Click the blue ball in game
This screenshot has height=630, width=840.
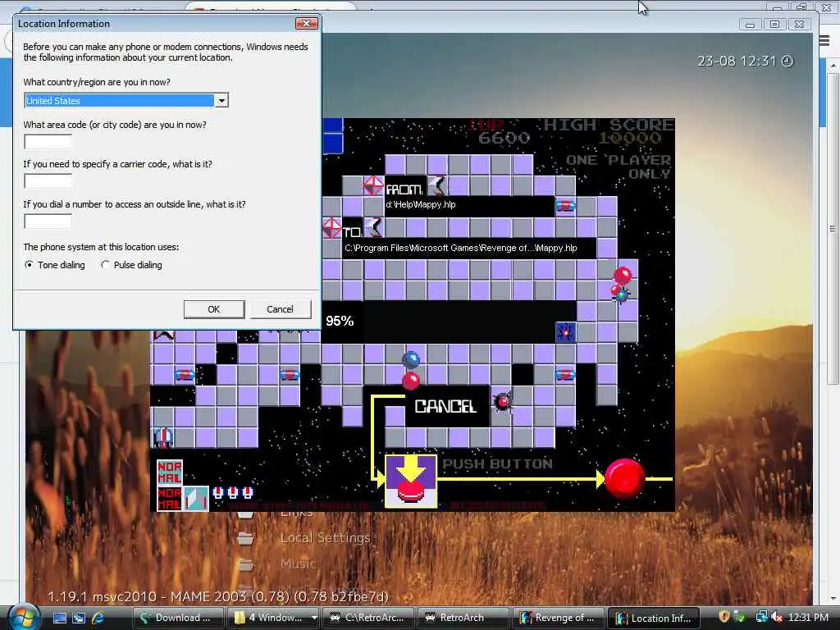[411, 359]
